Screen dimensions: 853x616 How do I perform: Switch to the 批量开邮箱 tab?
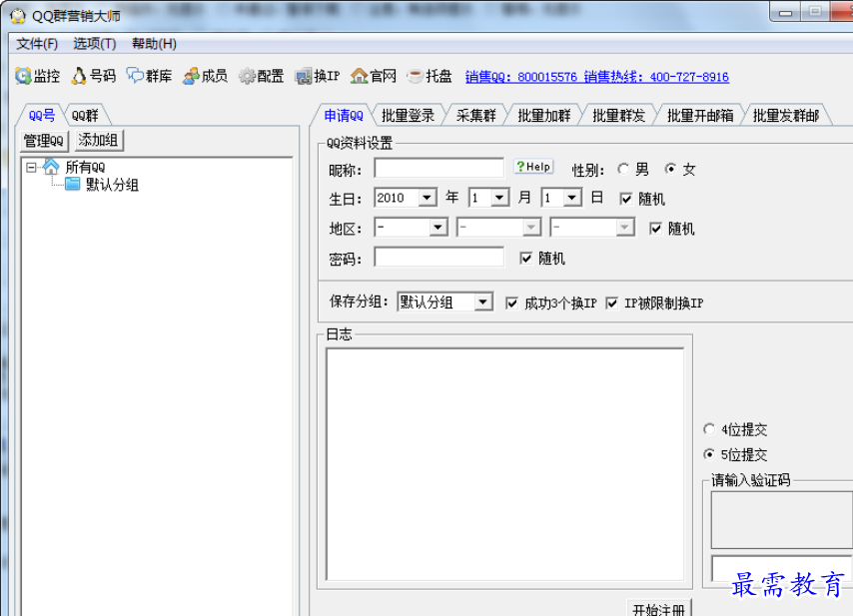pos(700,116)
